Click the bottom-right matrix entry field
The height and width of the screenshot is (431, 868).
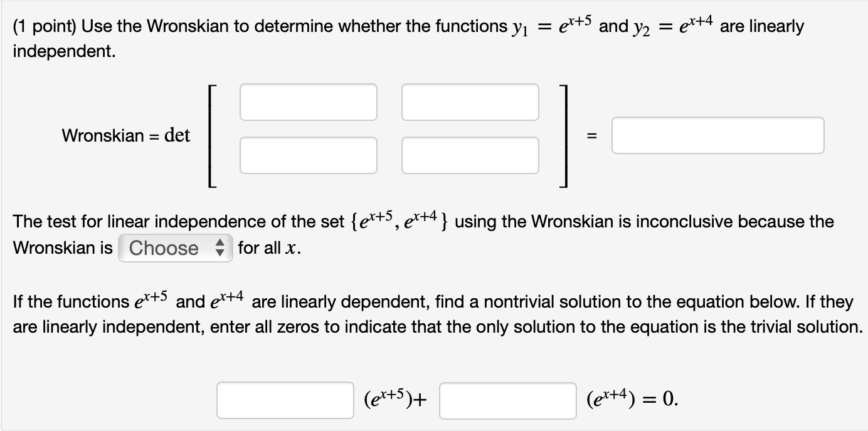pyautogui.click(x=470, y=155)
